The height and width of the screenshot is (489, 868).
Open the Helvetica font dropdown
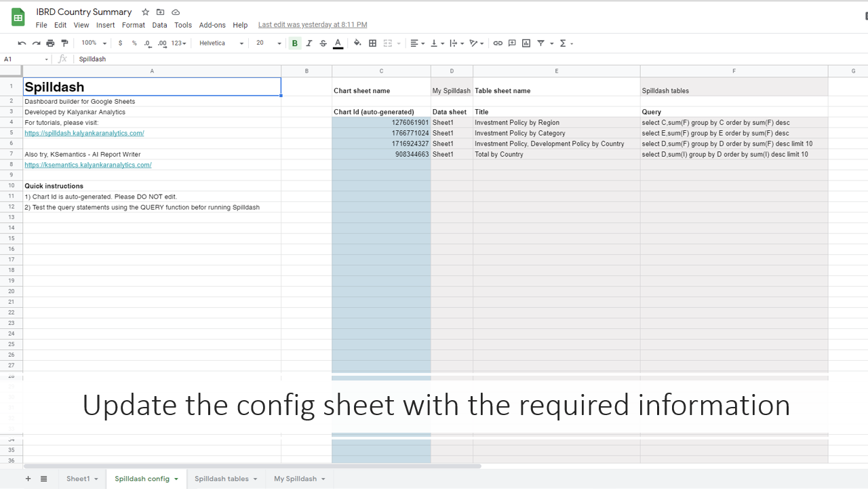221,43
